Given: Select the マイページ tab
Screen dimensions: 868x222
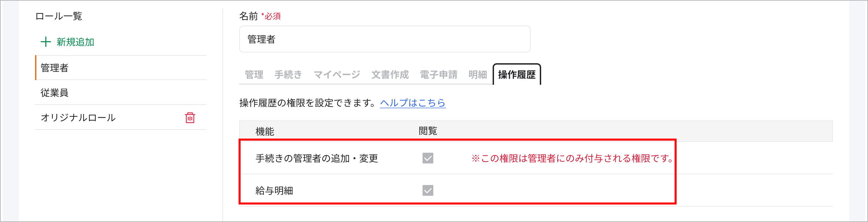Looking at the screenshot, I should click(337, 75).
